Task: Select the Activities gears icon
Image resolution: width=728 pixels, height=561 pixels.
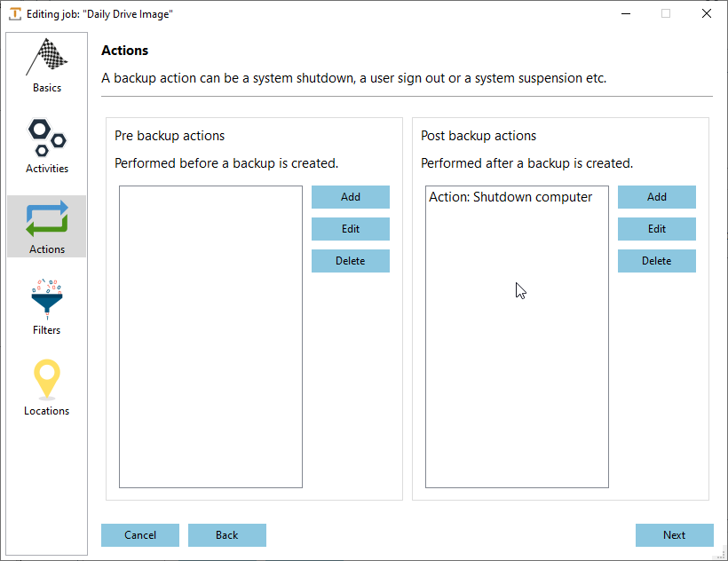Action: pyautogui.click(x=46, y=138)
